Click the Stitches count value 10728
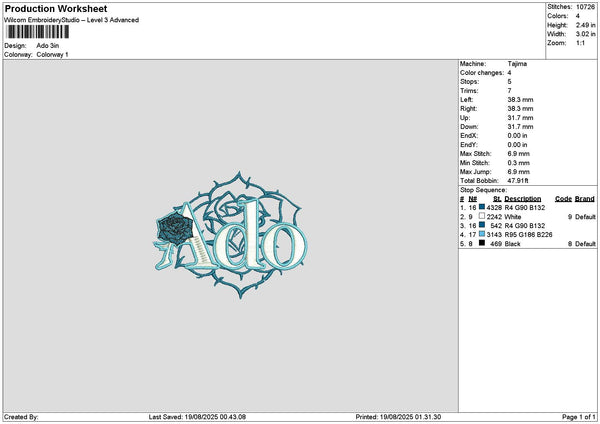 585,7
